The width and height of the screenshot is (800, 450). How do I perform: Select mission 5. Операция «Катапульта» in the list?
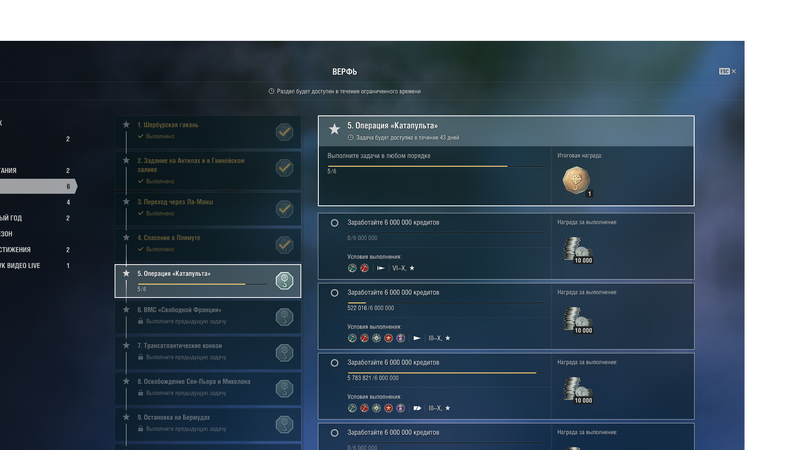pyautogui.click(x=208, y=281)
